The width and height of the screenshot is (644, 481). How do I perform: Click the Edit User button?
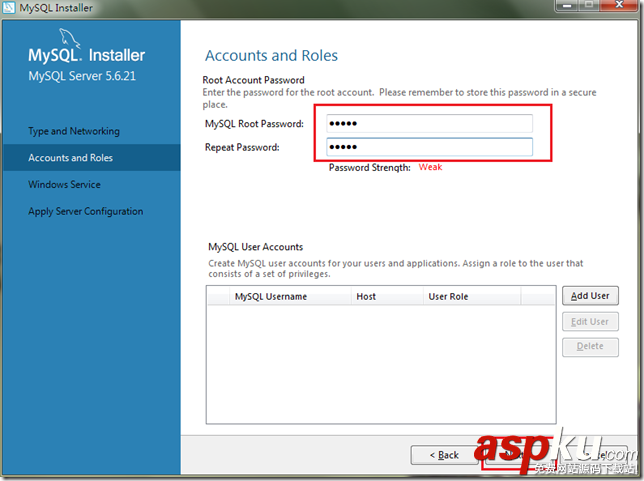pyautogui.click(x=590, y=322)
